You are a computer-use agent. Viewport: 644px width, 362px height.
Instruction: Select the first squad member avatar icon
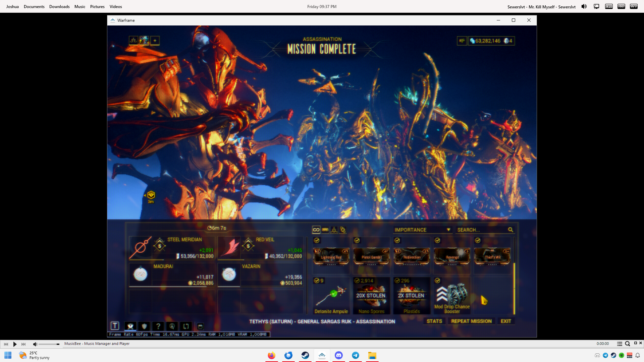coord(133,41)
